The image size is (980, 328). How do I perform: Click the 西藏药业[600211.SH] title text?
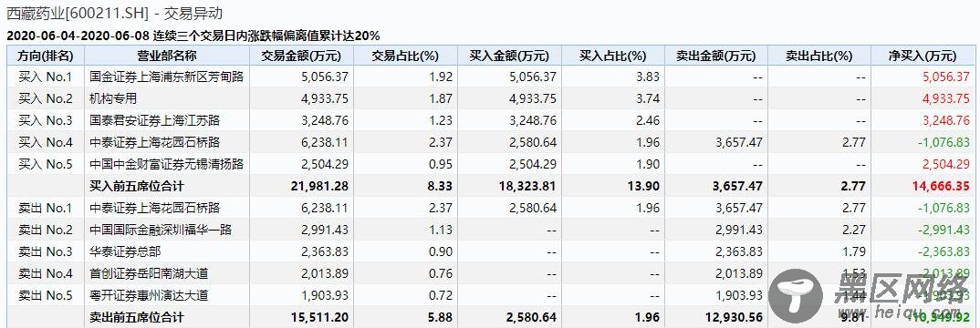pos(78,13)
